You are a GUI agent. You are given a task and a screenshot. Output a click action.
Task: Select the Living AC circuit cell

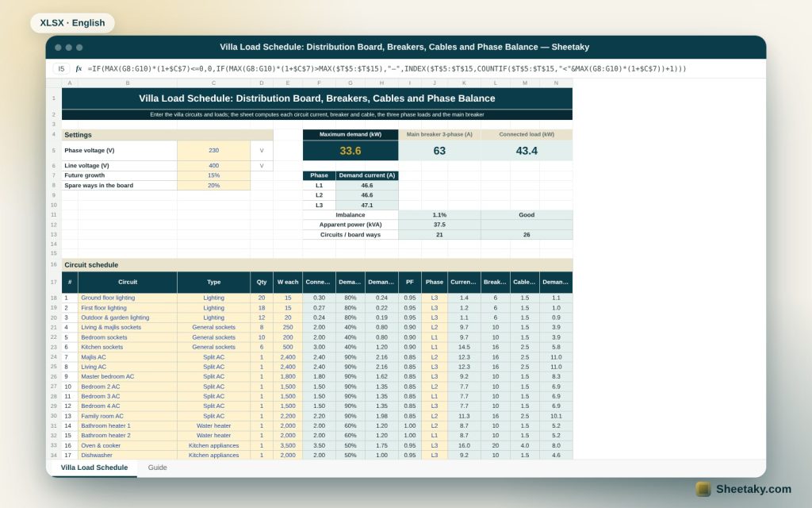point(128,367)
